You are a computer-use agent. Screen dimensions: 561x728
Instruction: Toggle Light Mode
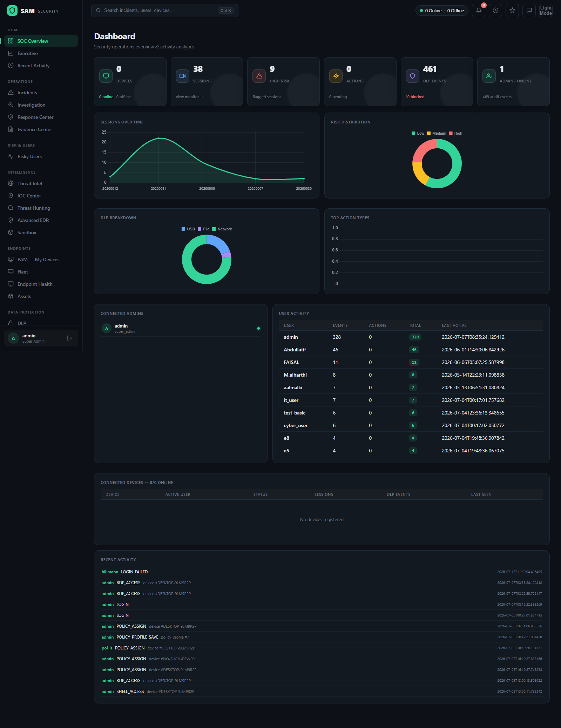546,11
